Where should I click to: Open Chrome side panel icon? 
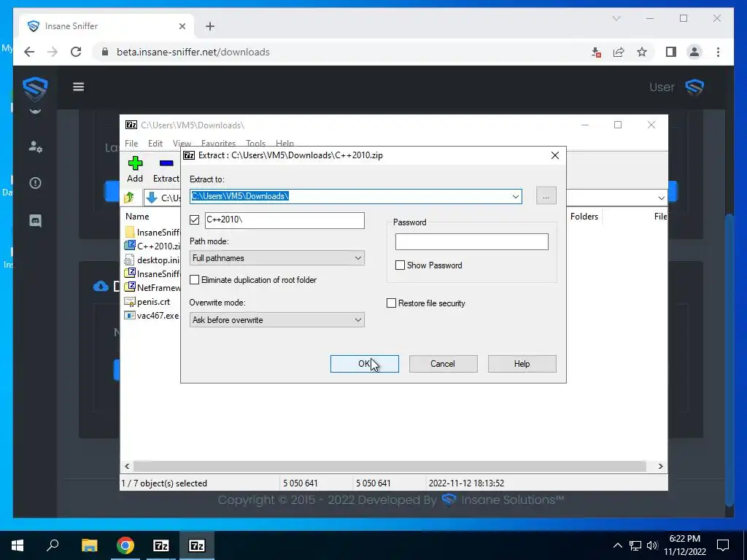(671, 52)
